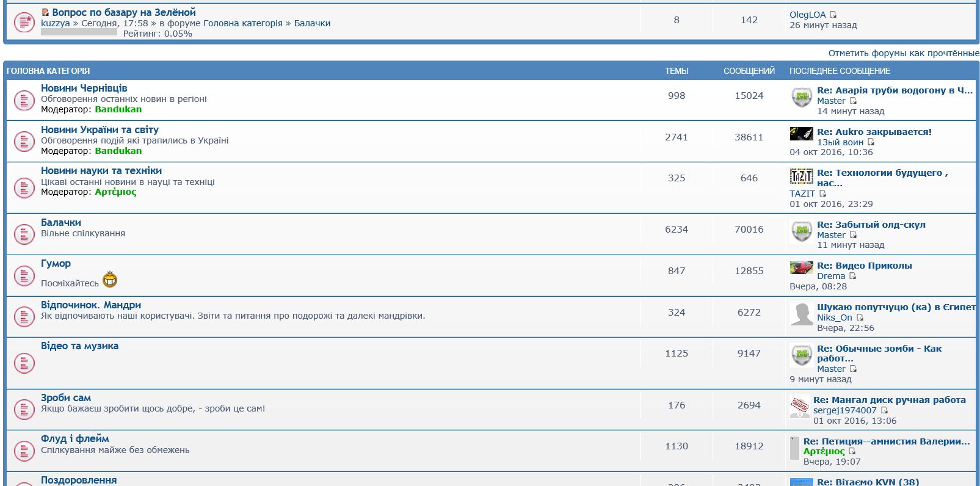Open moderator Артêмιoς profile in Новини науки row
The image size is (980, 486).
115,192
